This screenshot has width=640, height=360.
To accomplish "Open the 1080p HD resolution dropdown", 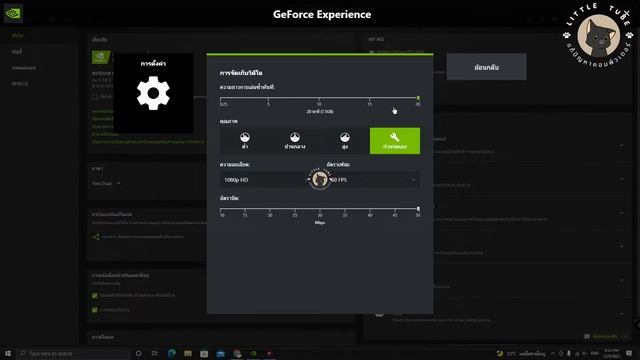I will click(269, 180).
